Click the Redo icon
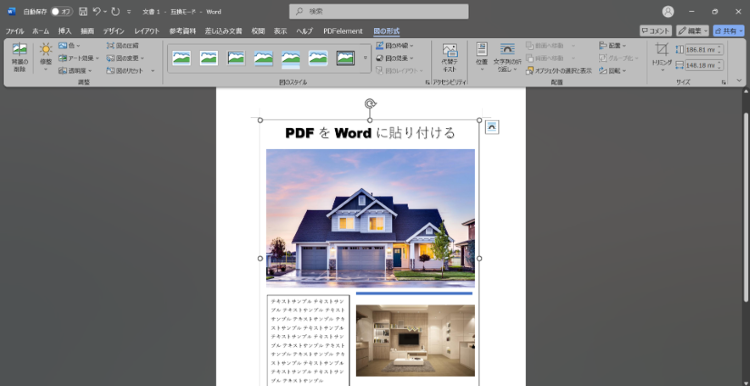The height and width of the screenshot is (386, 750). point(115,11)
